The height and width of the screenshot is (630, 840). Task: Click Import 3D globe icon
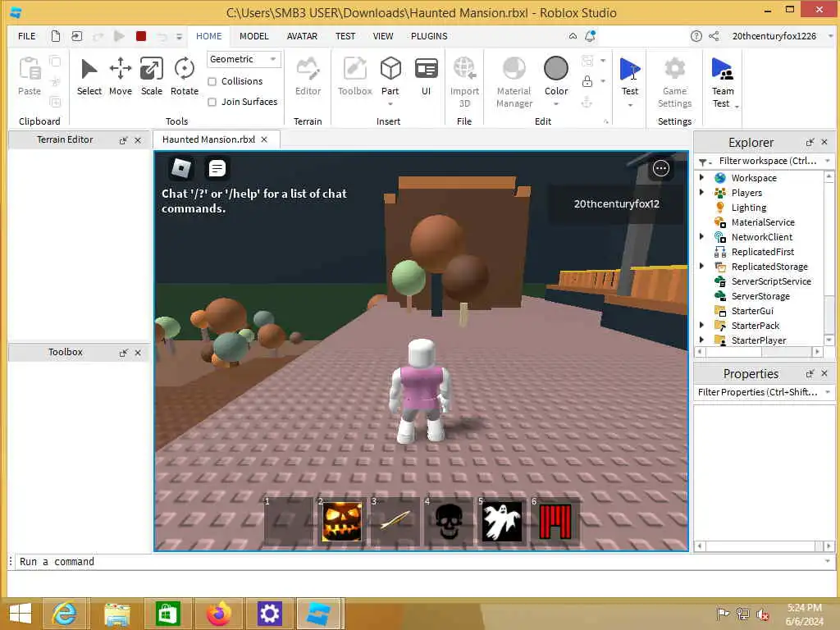464,69
